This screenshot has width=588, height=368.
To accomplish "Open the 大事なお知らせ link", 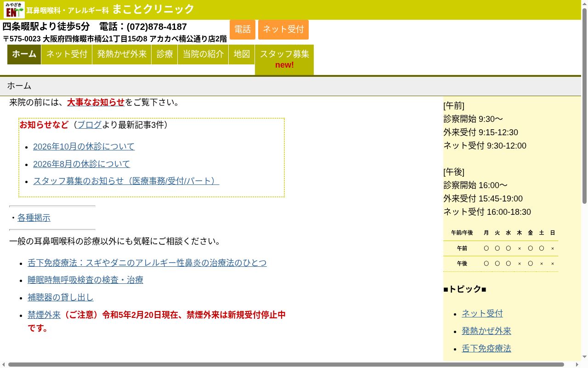I will (96, 102).
